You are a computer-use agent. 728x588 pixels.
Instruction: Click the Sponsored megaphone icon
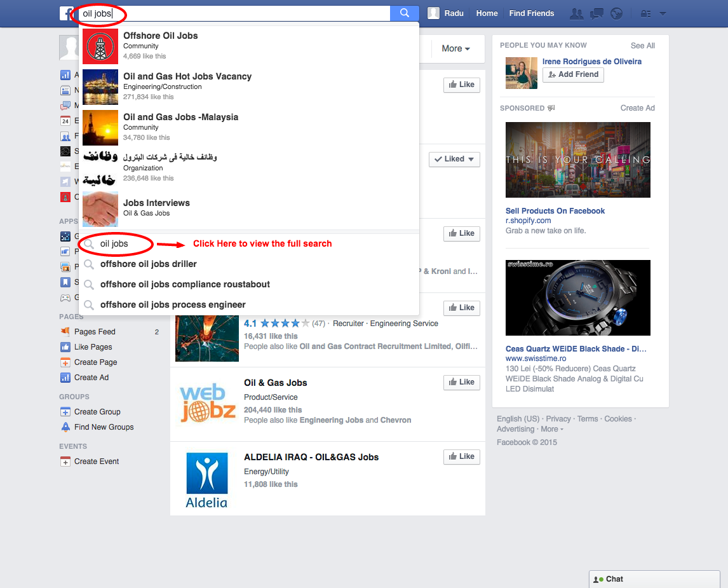[551, 108]
